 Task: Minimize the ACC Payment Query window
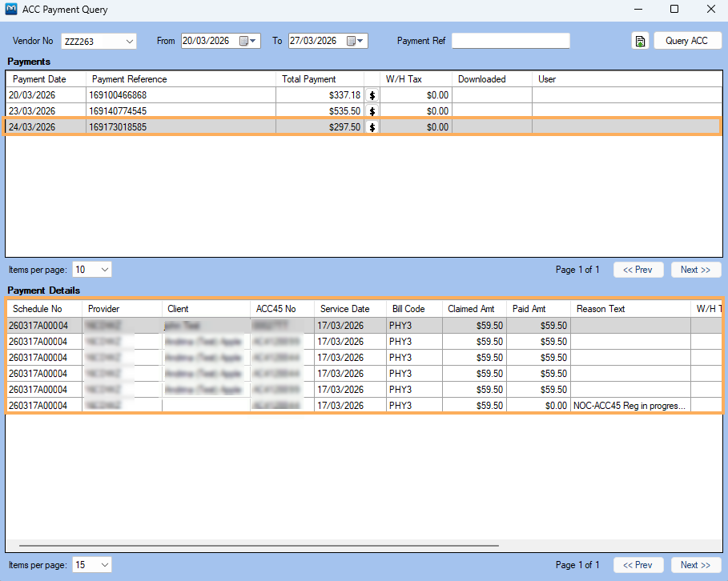coord(638,9)
